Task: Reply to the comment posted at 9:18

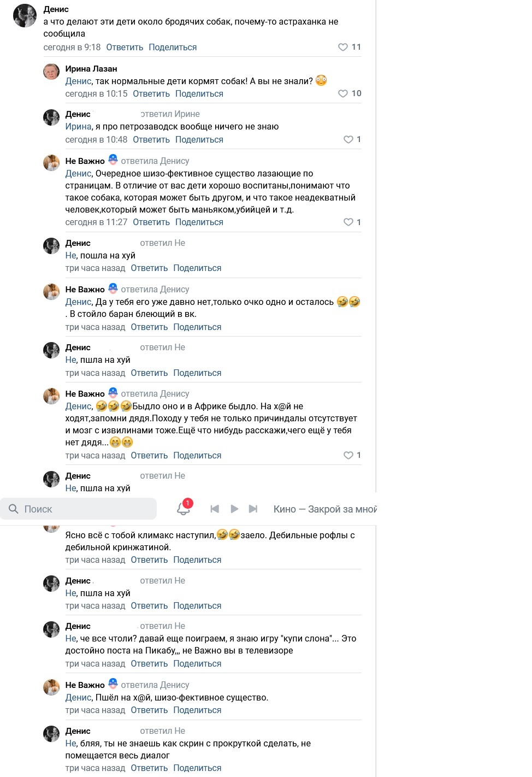Action: pyautogui.click(x=125, y=48)
